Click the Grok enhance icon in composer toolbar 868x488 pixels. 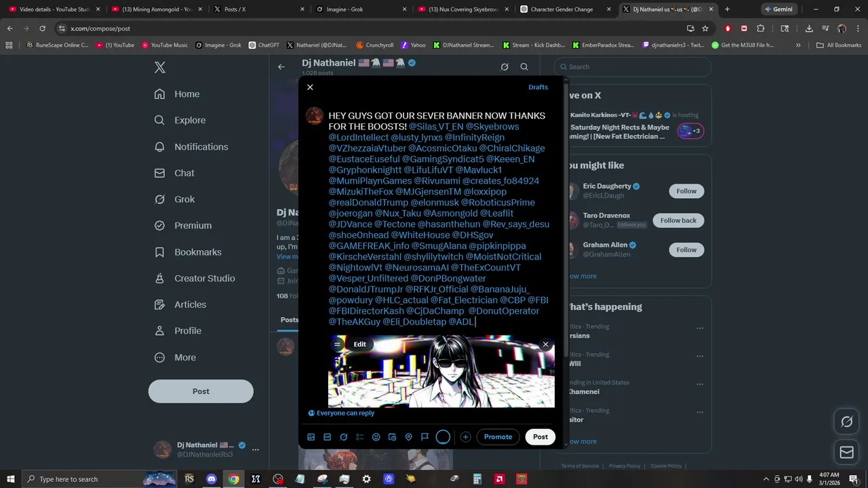[344, 437]
